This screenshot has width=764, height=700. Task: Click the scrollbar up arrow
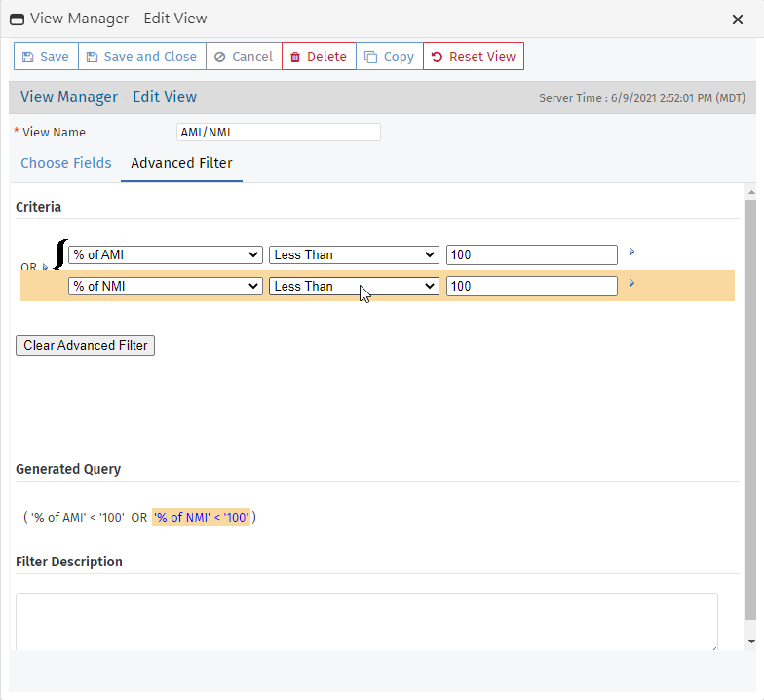click(x=751, y=193)
